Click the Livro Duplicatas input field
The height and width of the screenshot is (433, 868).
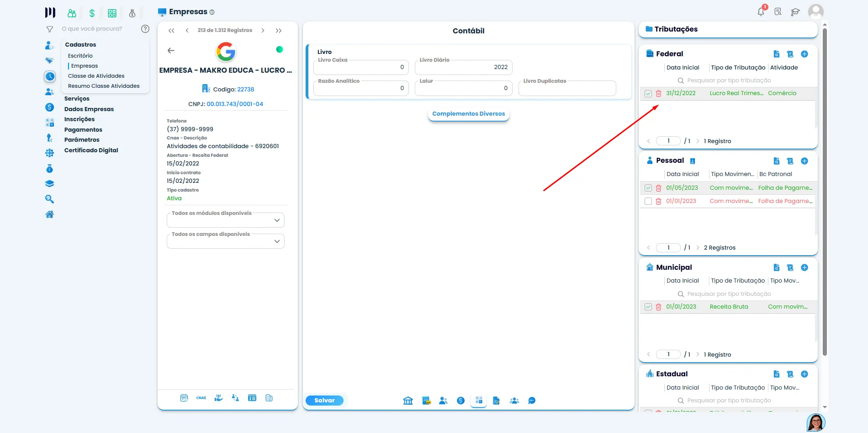[567, 88]
